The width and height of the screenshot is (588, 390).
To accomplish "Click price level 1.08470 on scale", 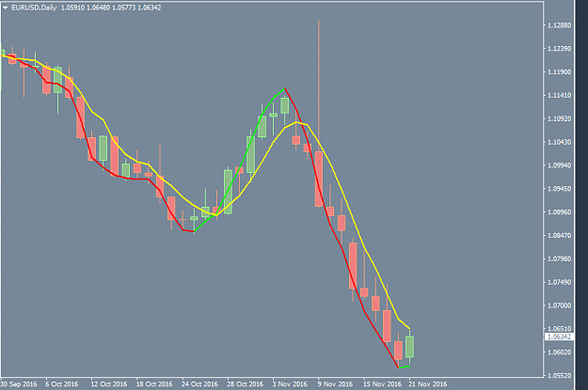I will (559, 236).
